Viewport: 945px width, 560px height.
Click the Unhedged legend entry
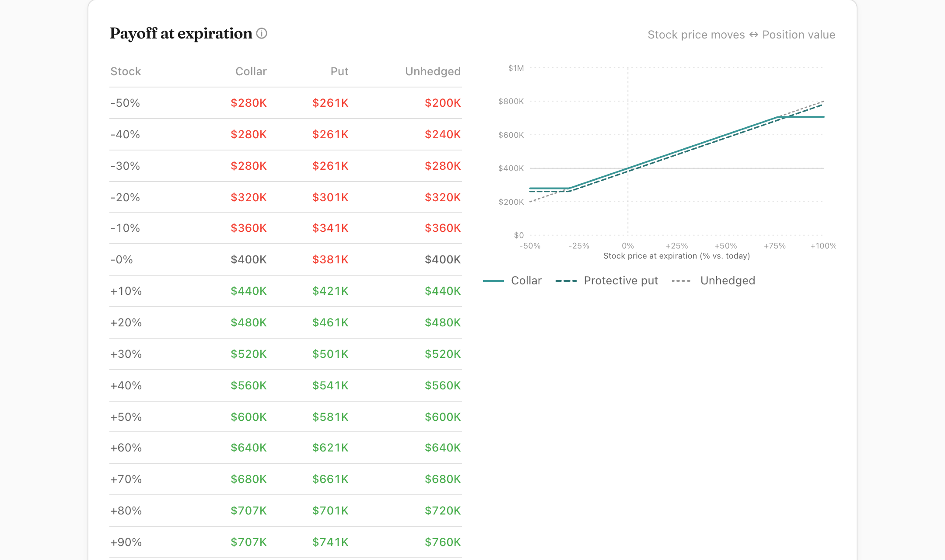point(714,280)
